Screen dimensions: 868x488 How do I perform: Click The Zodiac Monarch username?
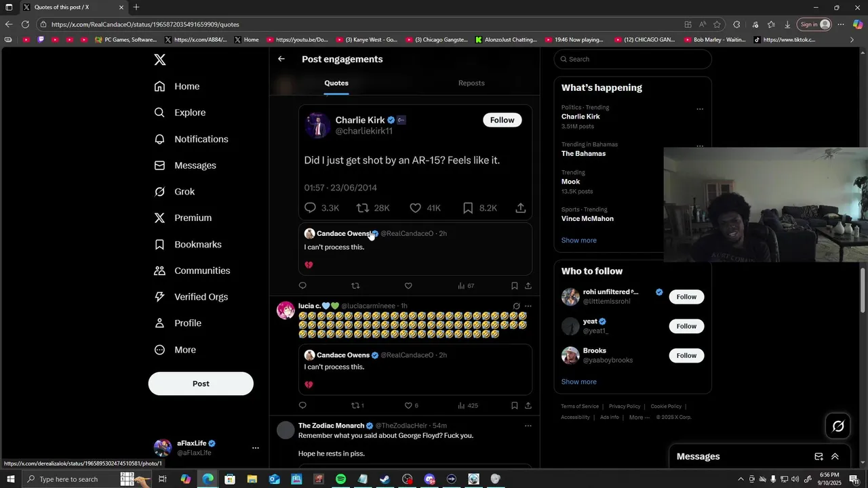(331, 426)
